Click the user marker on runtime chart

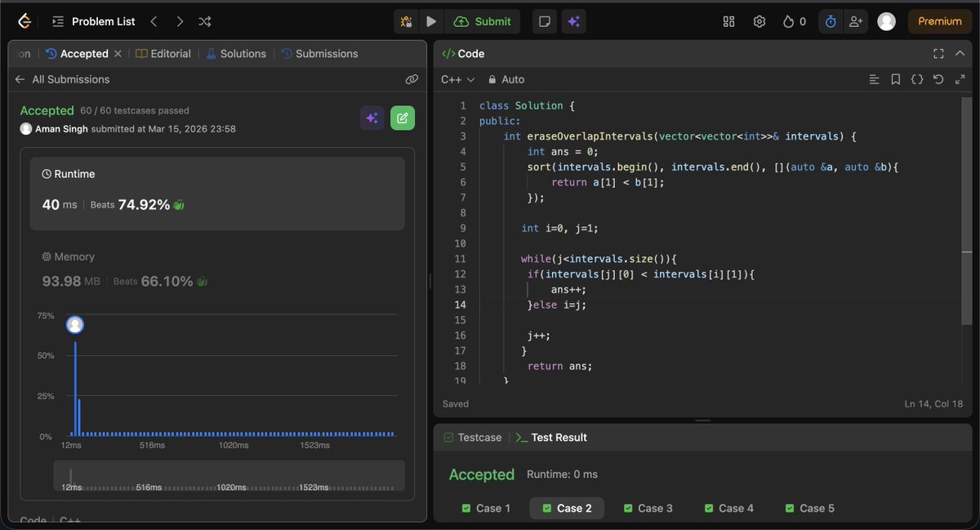coord(75,325)
